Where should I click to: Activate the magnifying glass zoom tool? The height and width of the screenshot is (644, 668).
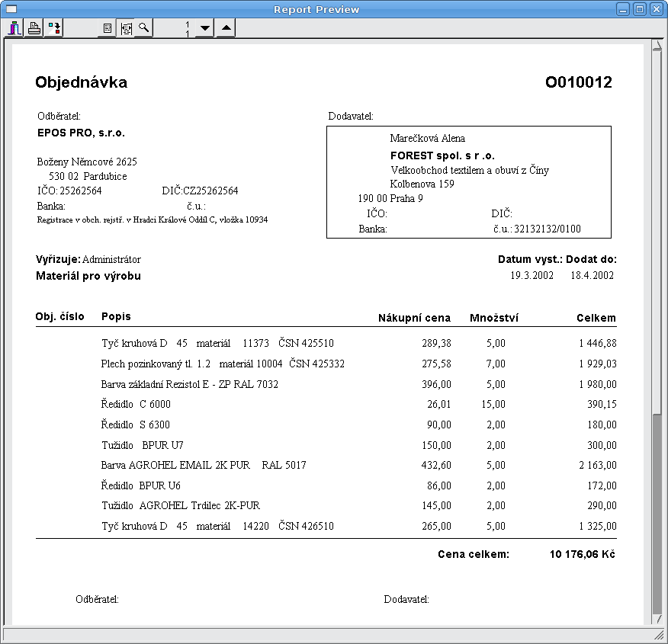tap(143, 29)
